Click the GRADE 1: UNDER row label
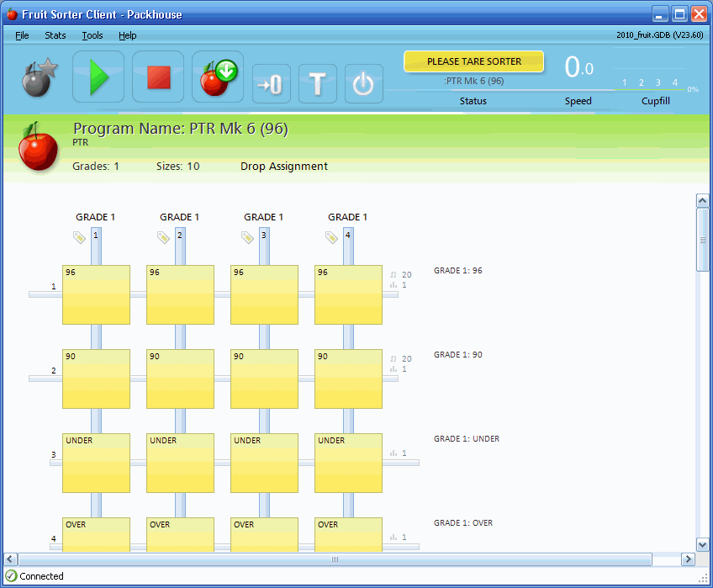 click(x=467, y=439)
